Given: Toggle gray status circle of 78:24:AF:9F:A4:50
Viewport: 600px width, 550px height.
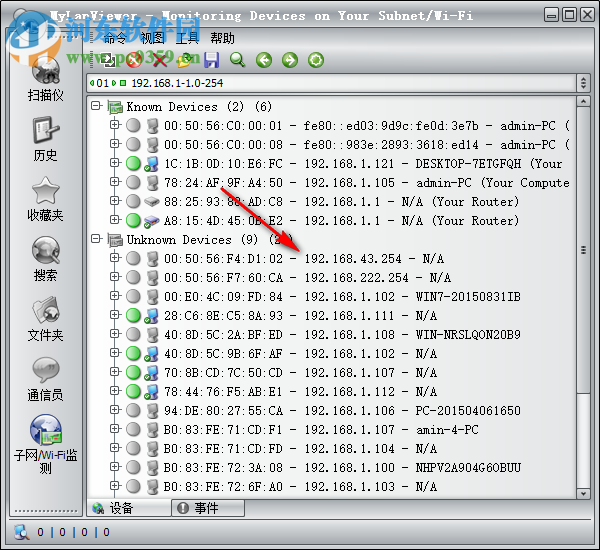Looking at the screenshot, I should coord(133,183).
